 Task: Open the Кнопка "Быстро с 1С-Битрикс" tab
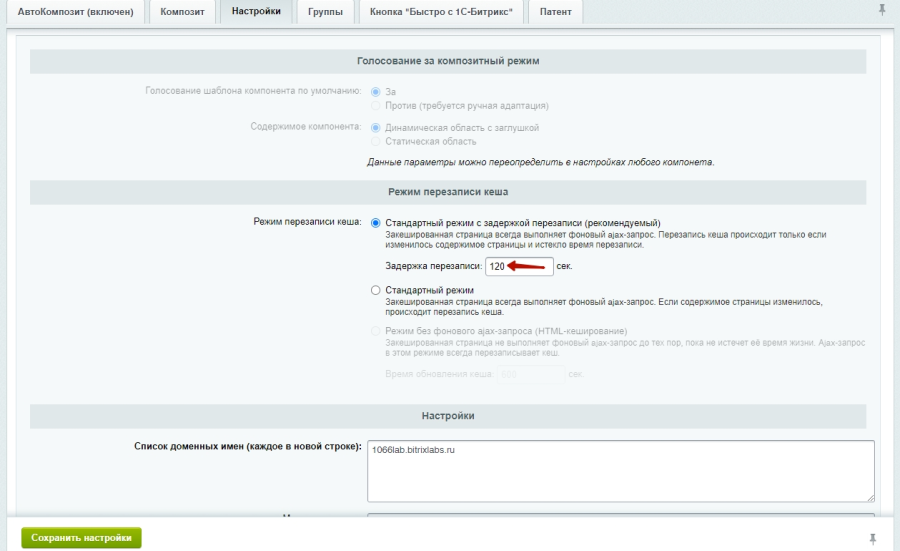tap(438, 12)
